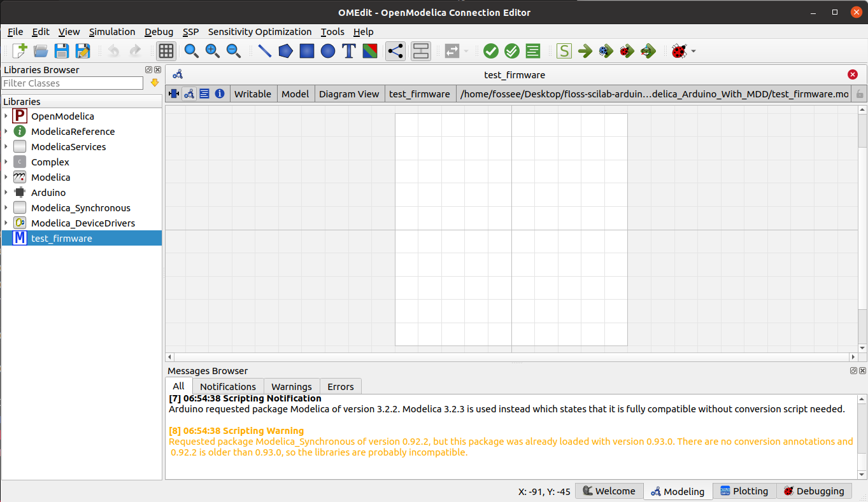This screenshot has height=502, width=868.
Task: Select the Line shape tool
Action: coord(265,51)
